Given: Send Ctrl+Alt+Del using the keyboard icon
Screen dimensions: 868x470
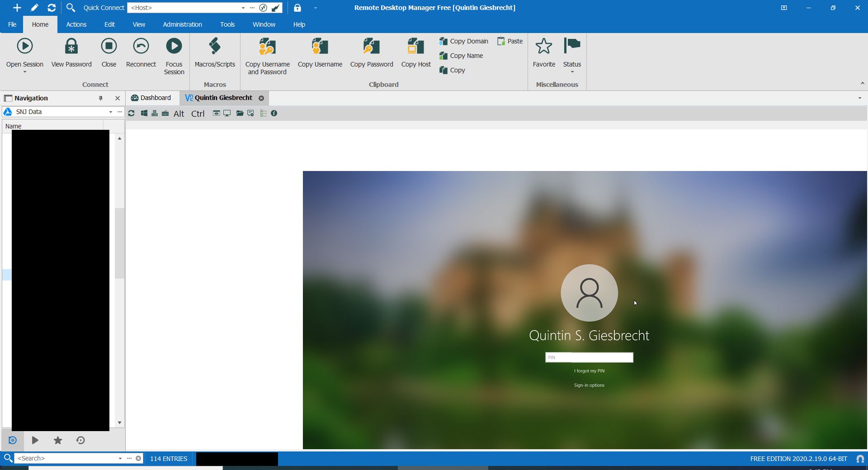Looking at the screenshot, I should pyautogui.click(x=154, y=114).
